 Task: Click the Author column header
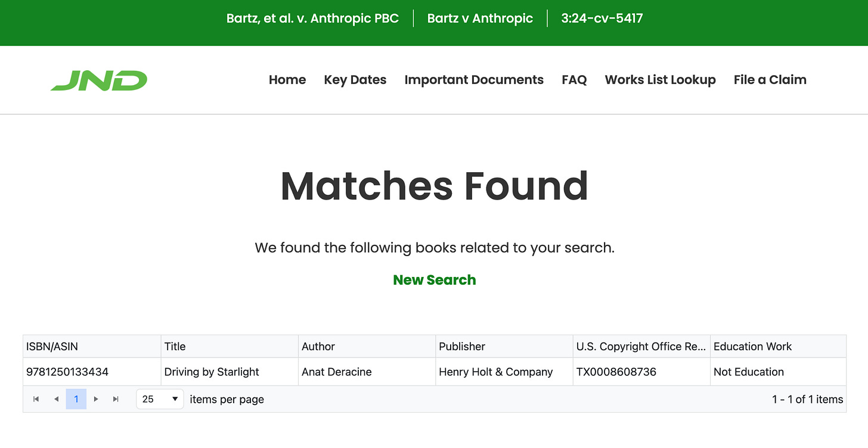[367, 346]
